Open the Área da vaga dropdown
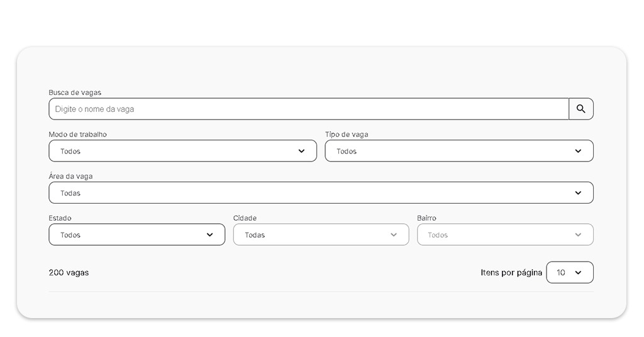The width and height of the screenshot is (644, 337). [x=320, y=193]
